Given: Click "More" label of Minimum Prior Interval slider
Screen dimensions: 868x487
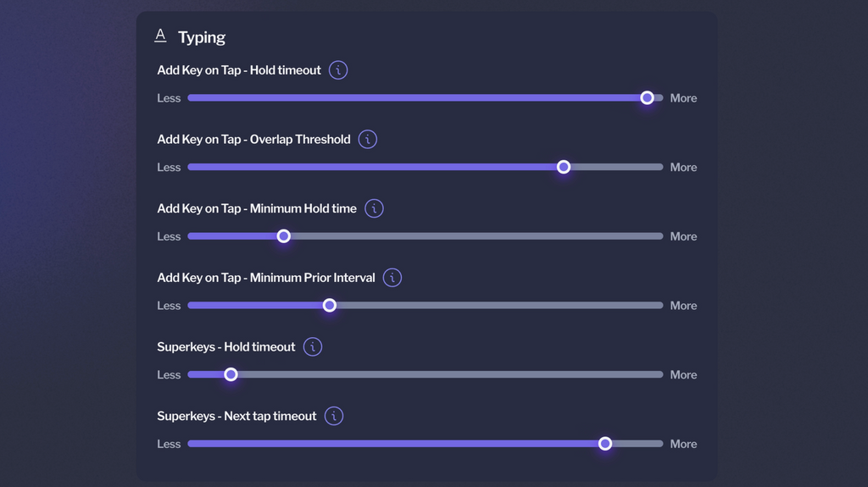Looking at the screenshot, I should coord(683,306).
